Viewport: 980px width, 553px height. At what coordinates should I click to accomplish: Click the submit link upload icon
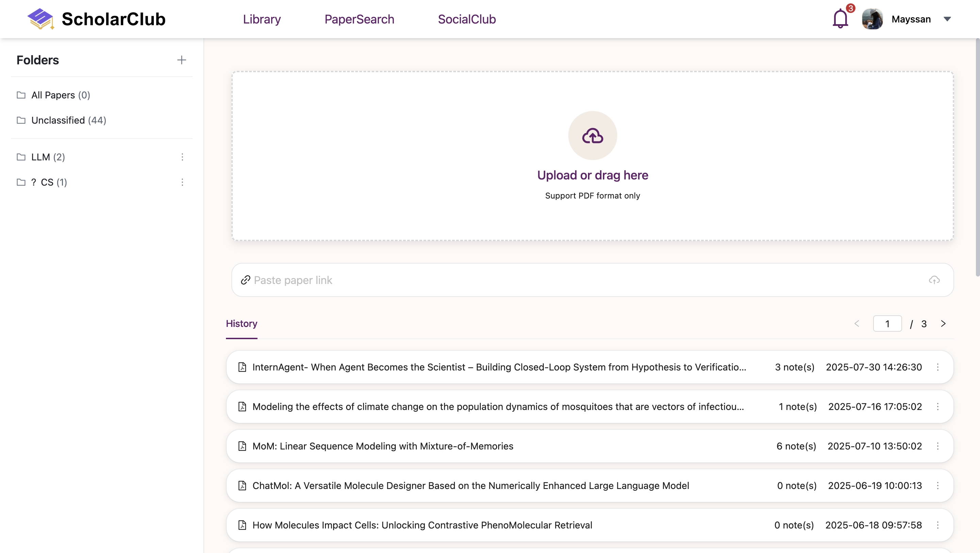pyautogui.click(x=934, y=280)
